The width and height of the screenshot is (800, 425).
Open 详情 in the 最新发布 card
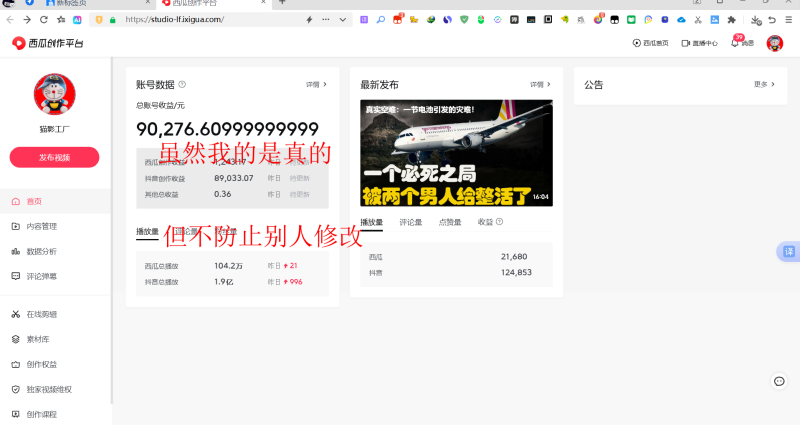540,85
